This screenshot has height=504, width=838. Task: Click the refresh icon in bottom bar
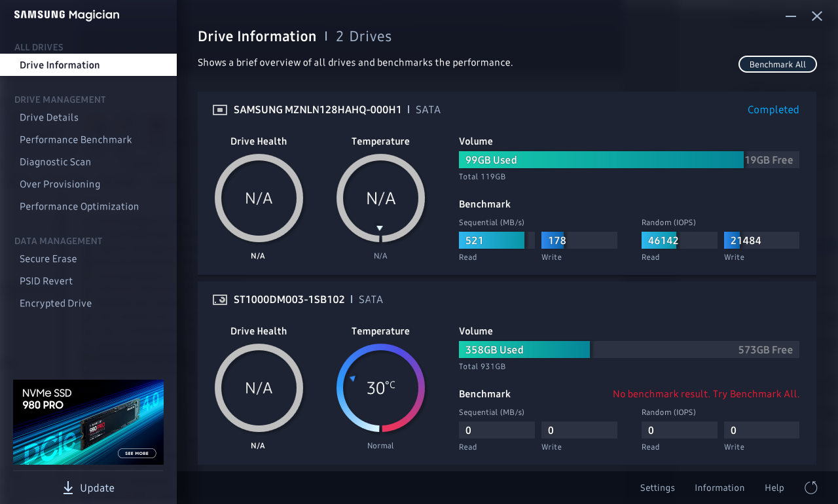coord(811,488)
